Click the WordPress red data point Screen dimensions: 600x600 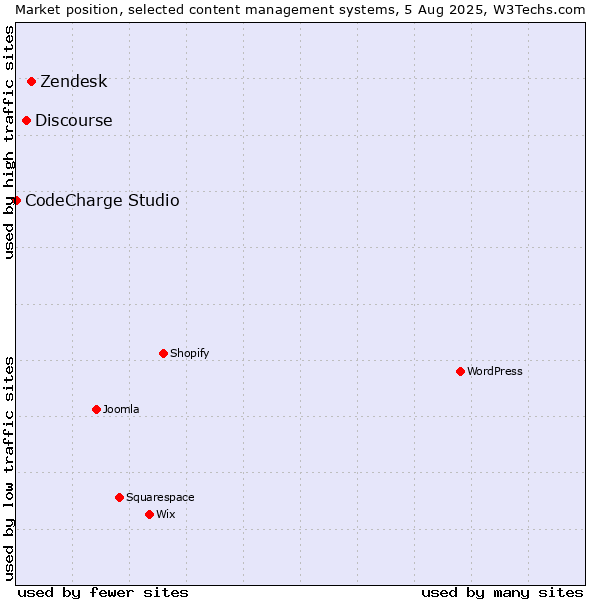pyautogui.click(x=460, y=372)
